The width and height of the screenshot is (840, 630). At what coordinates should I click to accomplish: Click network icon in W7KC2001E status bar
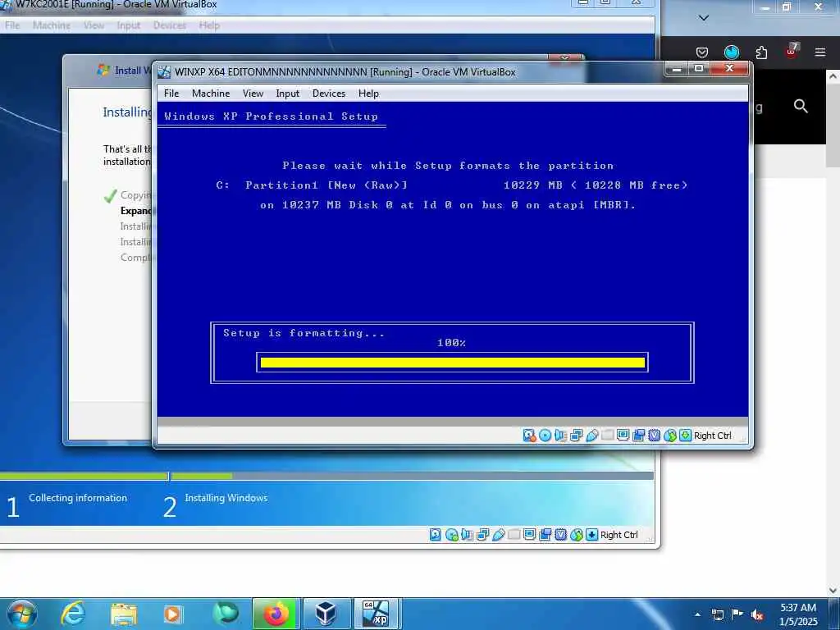click(482, 535)
